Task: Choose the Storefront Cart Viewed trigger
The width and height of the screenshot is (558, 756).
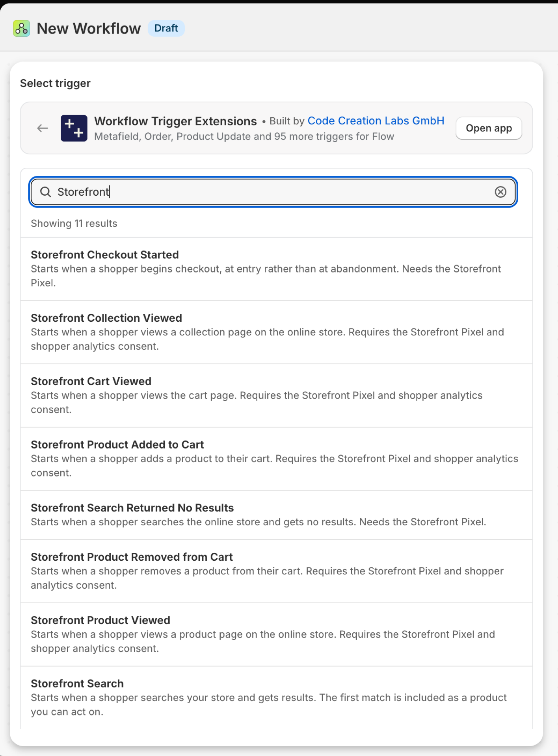Action: (277, 396)
